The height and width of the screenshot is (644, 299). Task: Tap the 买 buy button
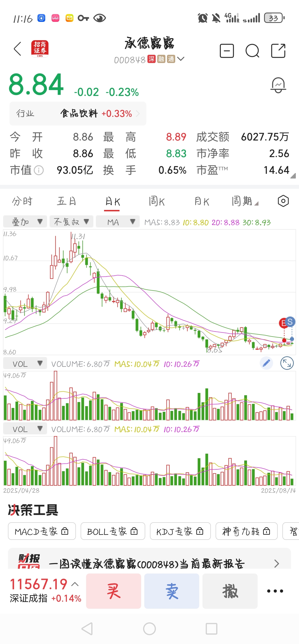tap(114, 591)
